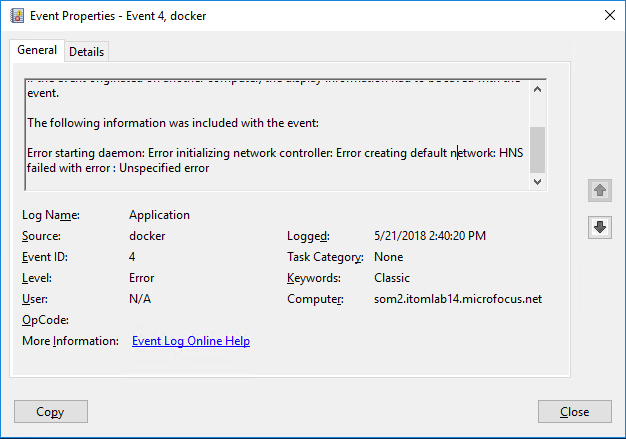Screen dimensions: 626x439
Task: Click the Task Category value 'None'
Action: (388, 257)
